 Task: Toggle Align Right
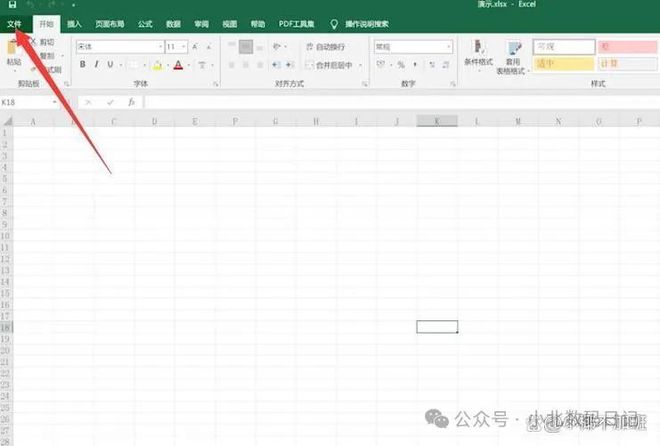pyautogui.click(x=260, y=65)
